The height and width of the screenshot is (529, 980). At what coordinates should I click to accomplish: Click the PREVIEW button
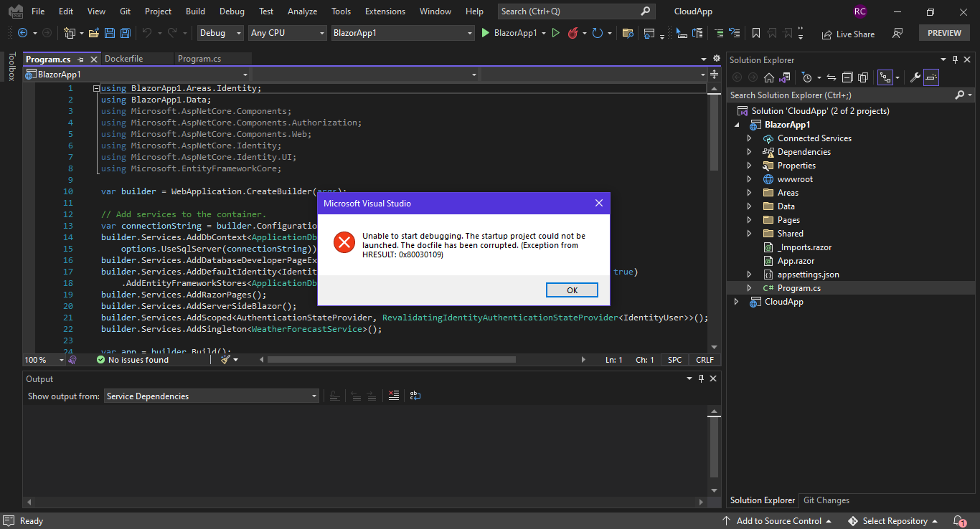click(x=944, y=33)
